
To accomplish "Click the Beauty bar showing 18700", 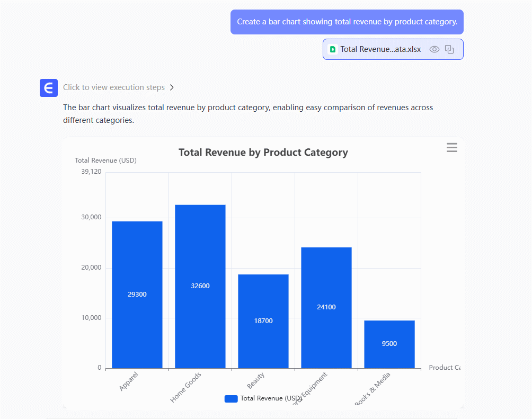I will pos(263,321).
